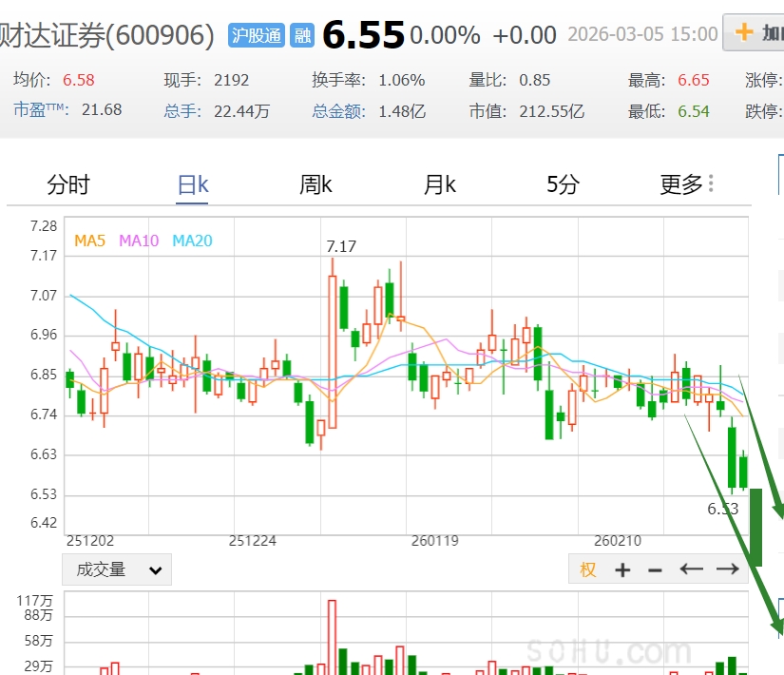Select the 日k daily chart tab
The height and width of the screenshot is (675, 784).
(x=193, y=184)
